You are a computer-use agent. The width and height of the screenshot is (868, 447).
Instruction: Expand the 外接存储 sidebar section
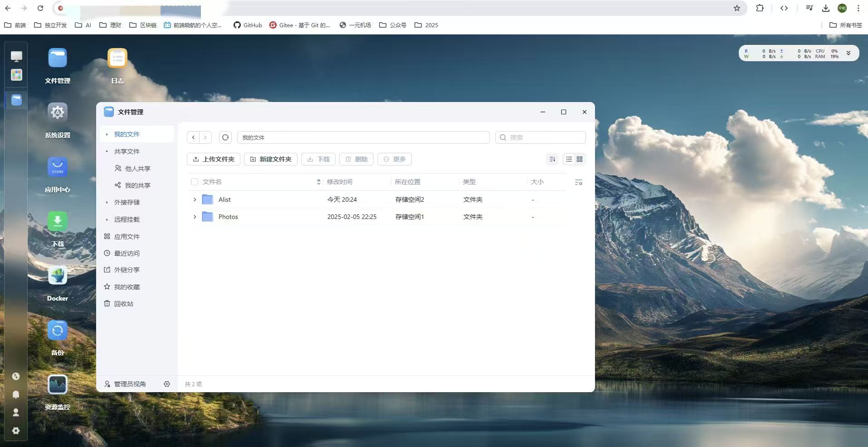[107, 202]
